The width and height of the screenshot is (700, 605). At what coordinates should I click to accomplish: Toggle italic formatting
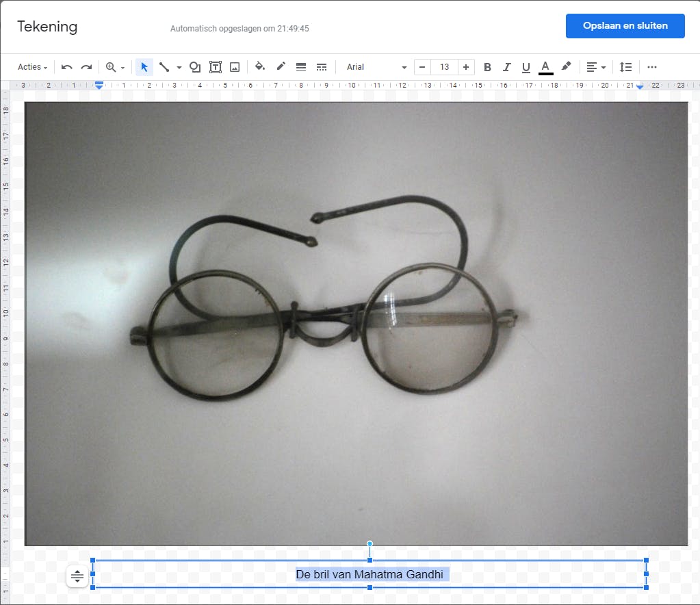(506, 67)
